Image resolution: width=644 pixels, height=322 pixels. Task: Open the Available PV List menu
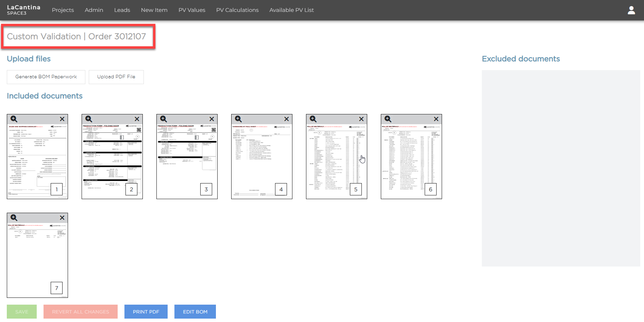(x=291, y=10)
